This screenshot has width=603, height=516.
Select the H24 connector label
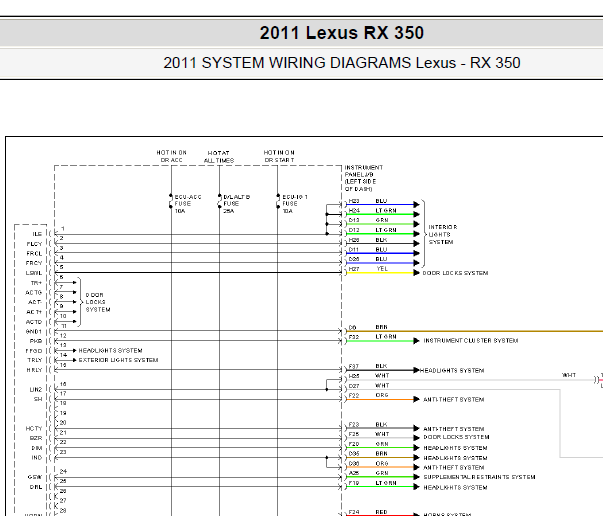coord(354,211)
